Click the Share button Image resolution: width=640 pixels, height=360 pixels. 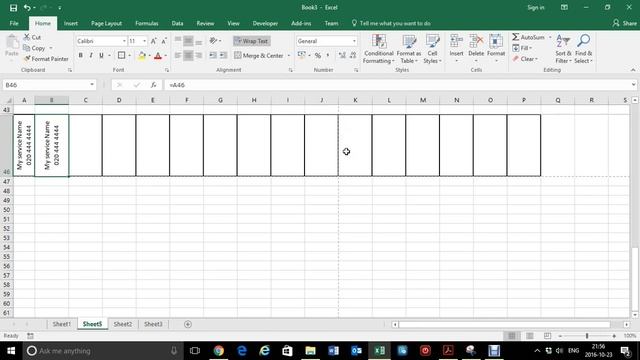click(x=624, y=23)
